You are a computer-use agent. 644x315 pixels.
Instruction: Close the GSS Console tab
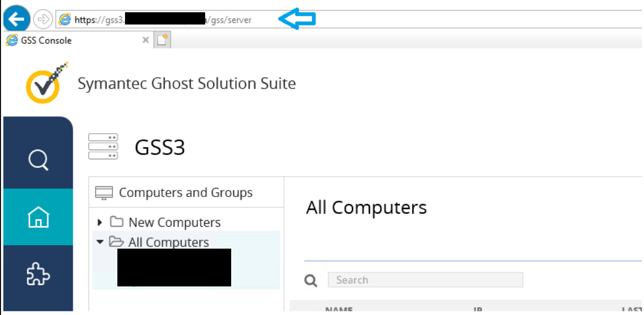click(x=145, y=40)
